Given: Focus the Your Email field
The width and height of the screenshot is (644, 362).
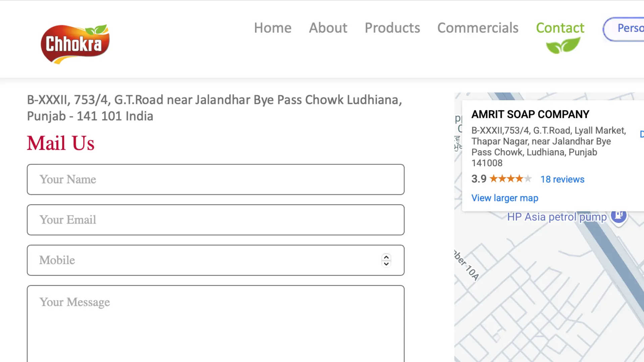Looking at the screenshot, I should [x=215, y=220].
